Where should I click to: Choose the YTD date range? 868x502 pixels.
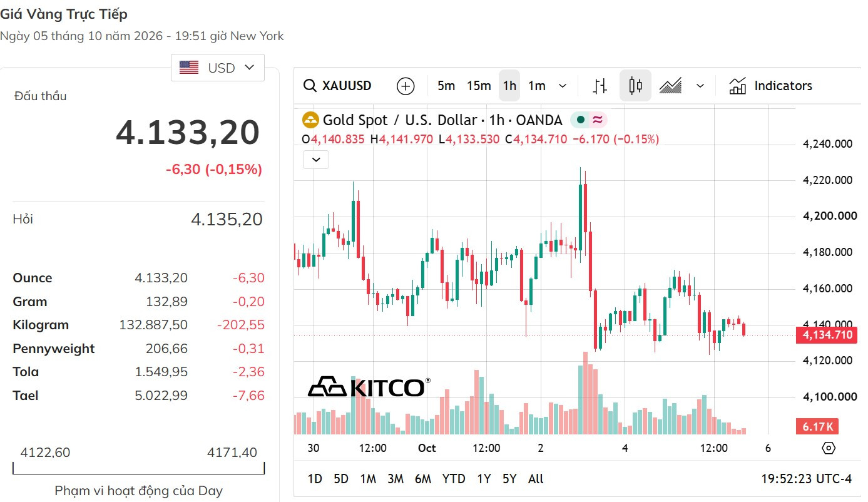(454, 479)
